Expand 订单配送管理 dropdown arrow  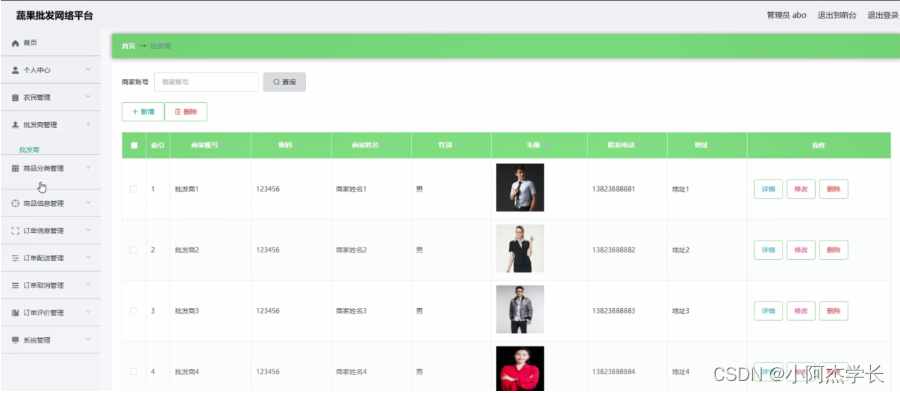[x=88, y=258]
